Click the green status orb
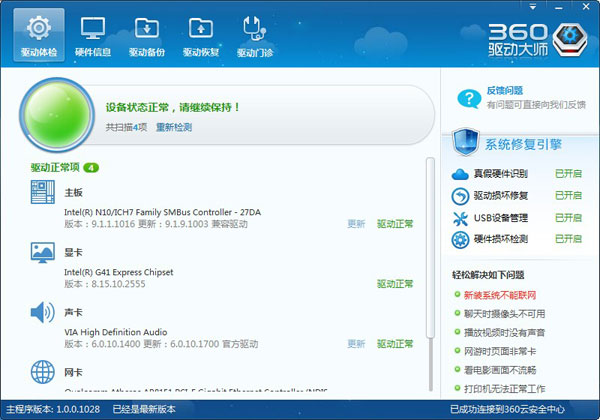The image size is (600, 420). coord(57,114)
